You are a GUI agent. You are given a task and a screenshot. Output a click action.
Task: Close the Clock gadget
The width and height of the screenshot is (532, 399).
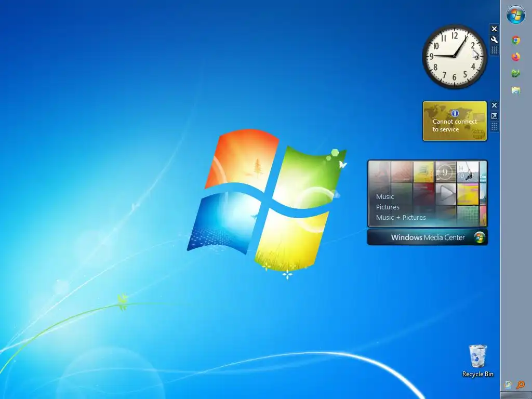(494, 29)
